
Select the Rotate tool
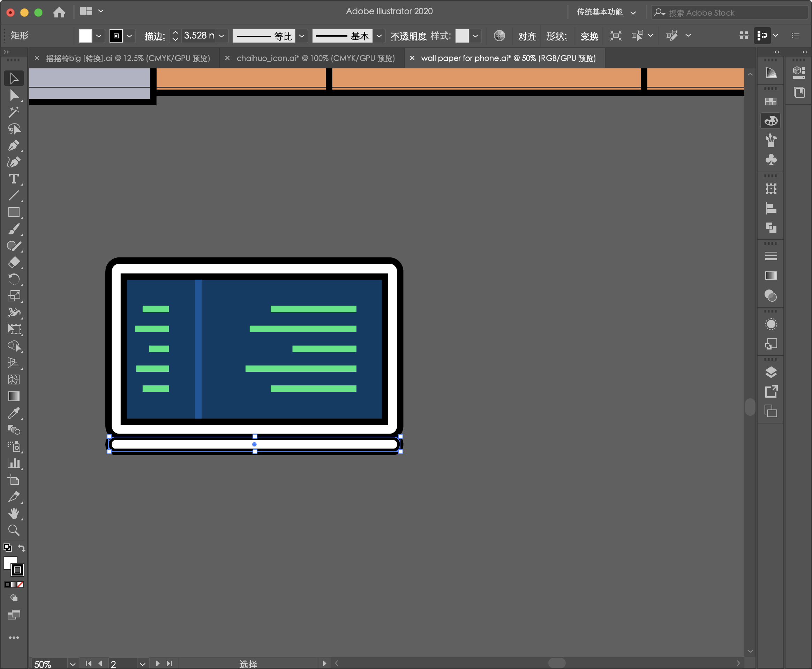click(14, 279)
